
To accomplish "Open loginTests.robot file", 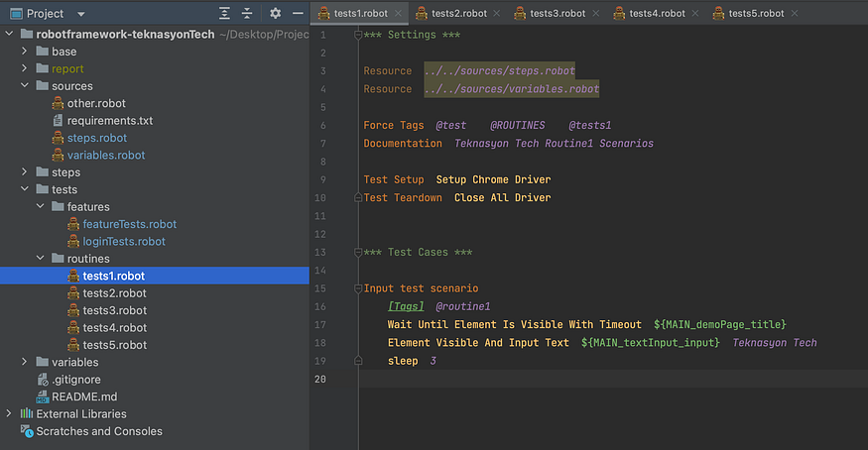I will click(124, 242).
